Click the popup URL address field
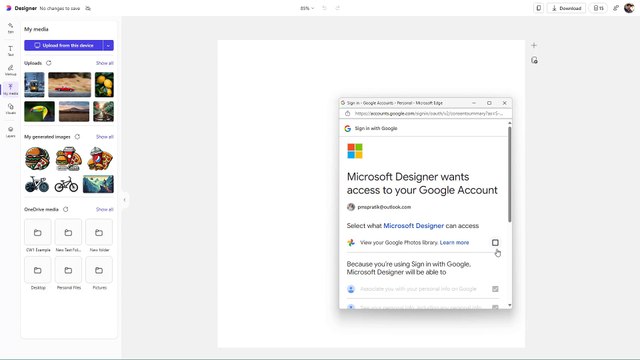Viewport: 640px width, 360px height. pos(429,113)
